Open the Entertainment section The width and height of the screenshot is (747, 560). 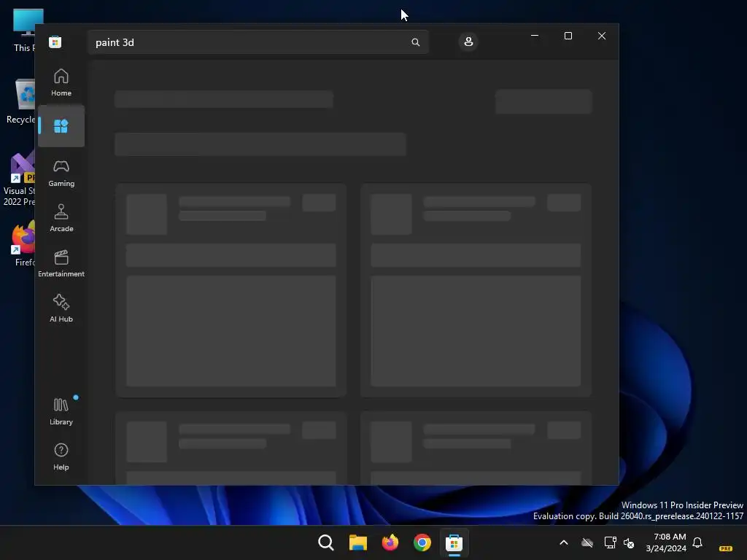pos(61,263)
